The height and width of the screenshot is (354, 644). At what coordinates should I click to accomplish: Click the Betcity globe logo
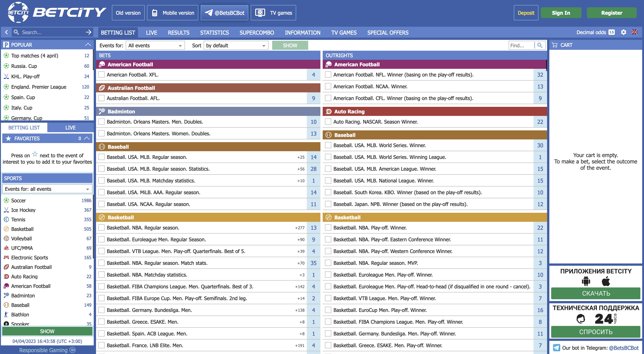pyautogui.click(x=18, y=12)
